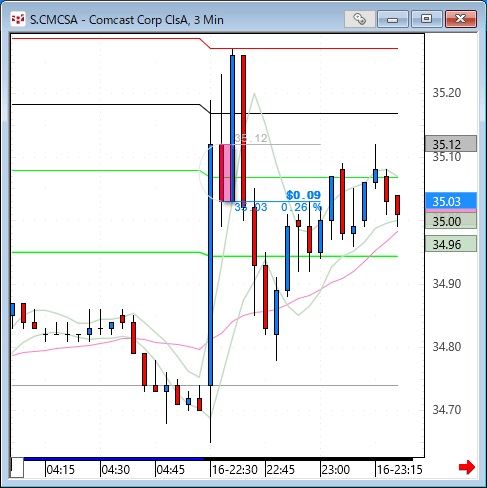
Task: Maximize the S.CMCSA chart window
Action: tap(426, 19)
